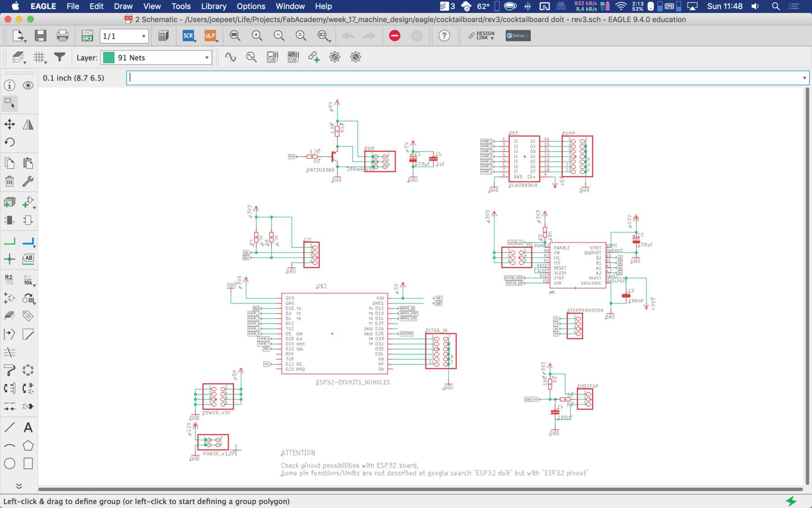Select the Text tool (letter A)
This screenshot has width=812, height=508.
pos(28,427)
